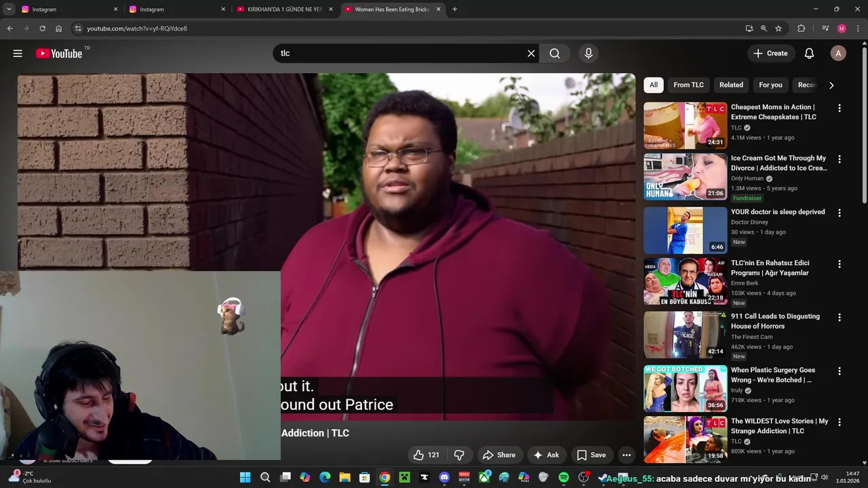Open Spotify from the taskbar
This screenshot has width=868, height=488.
coord(564,477)
